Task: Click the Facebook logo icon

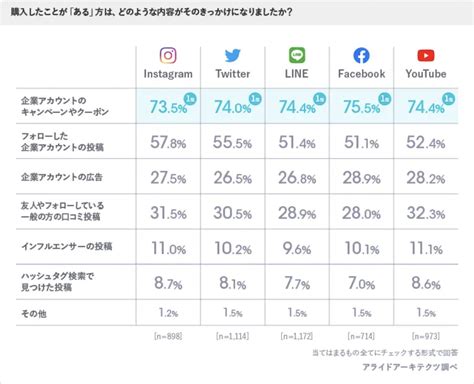Action: tap(361, 55)
